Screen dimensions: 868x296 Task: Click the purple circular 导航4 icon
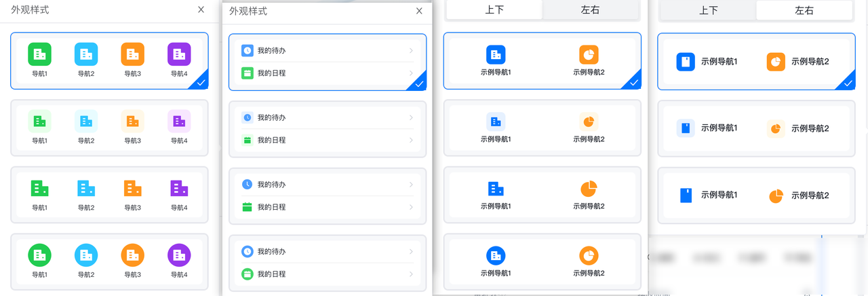pyautogui.click(x=179, y=255)
